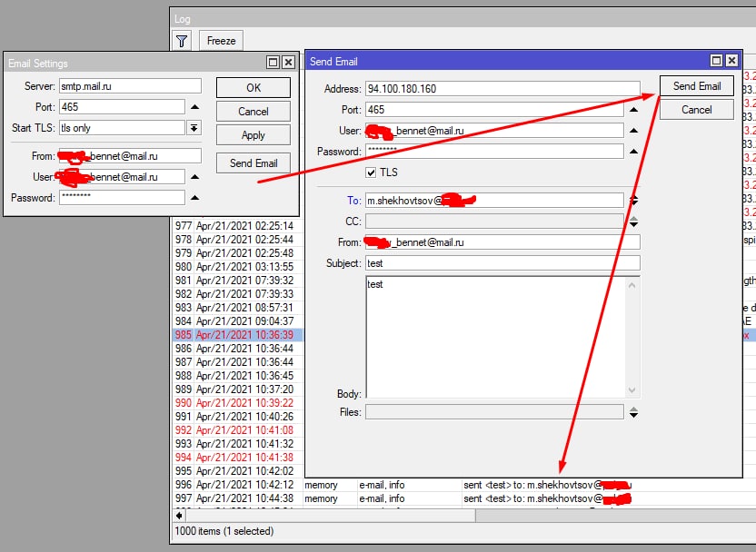756x552 pixels.
Task: Focus the Port field in Send Email dialog
Action: pyautogui.click(x=494, y=110)
